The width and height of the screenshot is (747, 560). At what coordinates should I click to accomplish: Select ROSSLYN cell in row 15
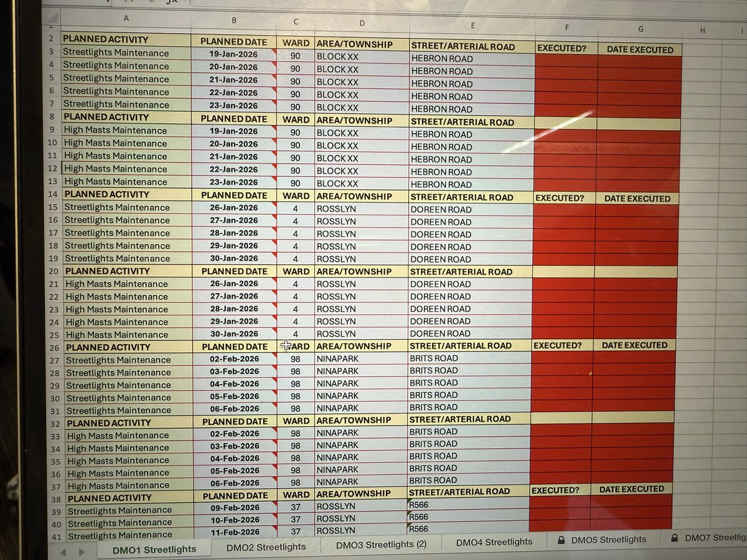pos(362,209)
